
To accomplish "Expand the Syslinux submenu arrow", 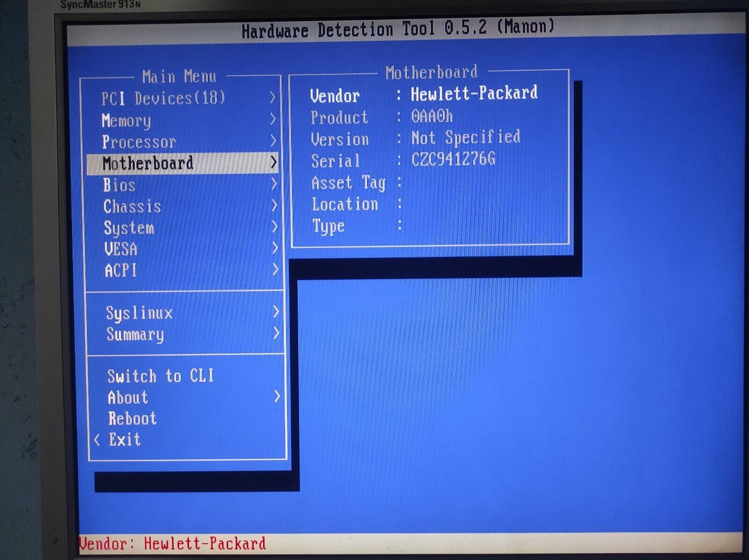I will [276, 312].
